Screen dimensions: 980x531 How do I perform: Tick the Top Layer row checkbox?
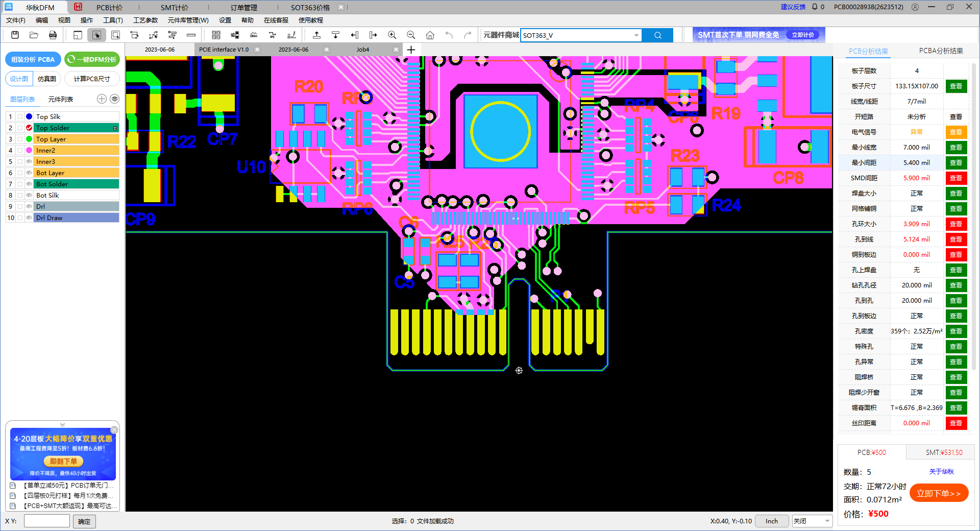click(20, 139)
